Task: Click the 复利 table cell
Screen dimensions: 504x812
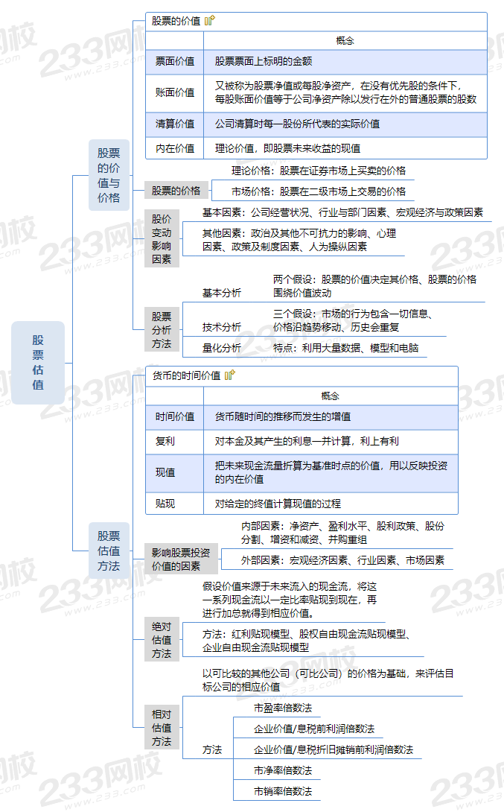Action: 175,441
